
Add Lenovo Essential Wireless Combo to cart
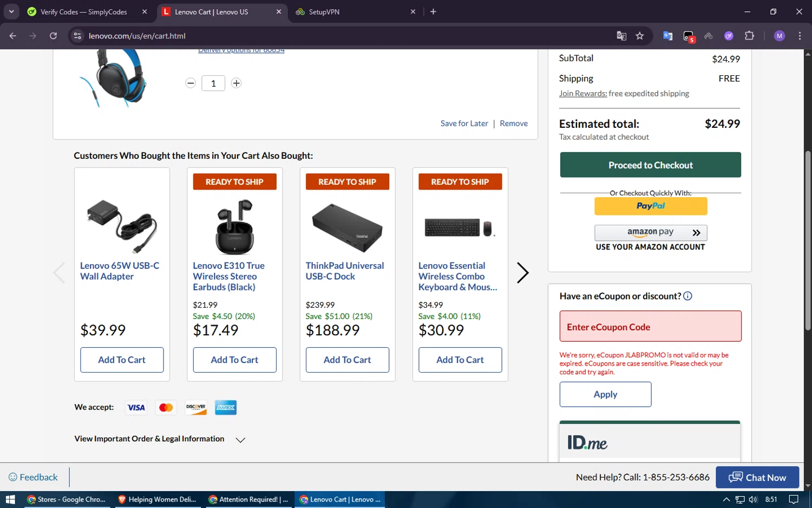(460, 360)
